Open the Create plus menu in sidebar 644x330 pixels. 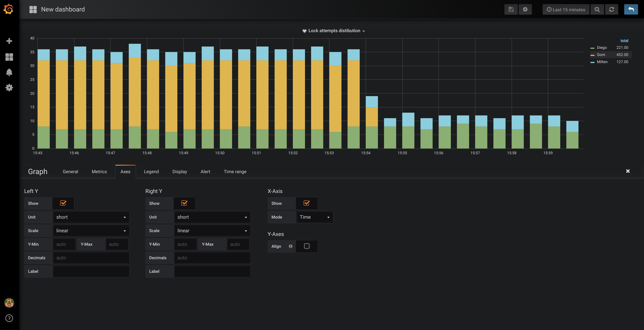tap(9, 41)
